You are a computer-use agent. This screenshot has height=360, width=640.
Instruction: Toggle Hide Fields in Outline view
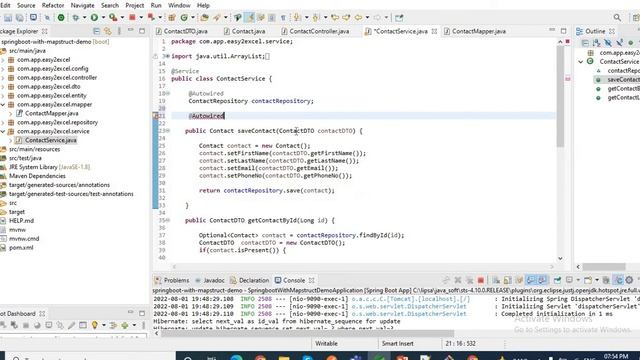tap(608, 42)
